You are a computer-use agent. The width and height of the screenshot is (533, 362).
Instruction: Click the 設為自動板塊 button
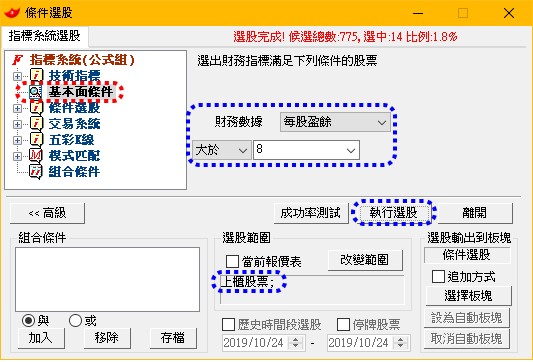click(x=467, y=318)
